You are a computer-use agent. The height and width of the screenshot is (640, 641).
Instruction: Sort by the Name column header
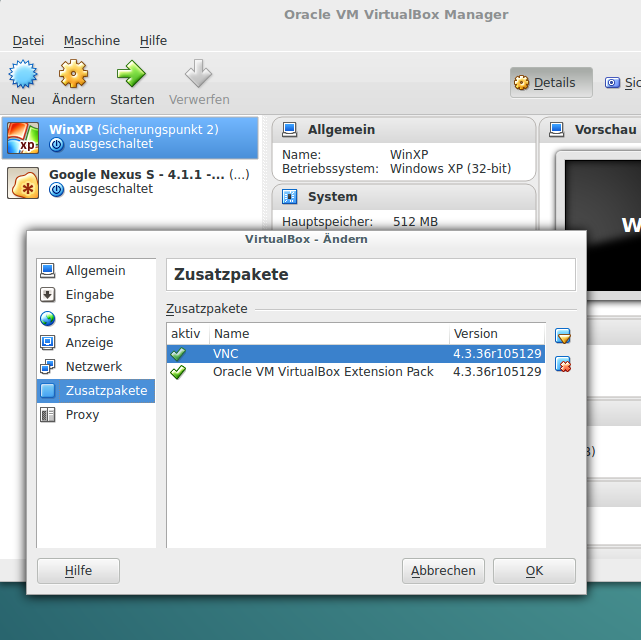(x=329, y=334)
